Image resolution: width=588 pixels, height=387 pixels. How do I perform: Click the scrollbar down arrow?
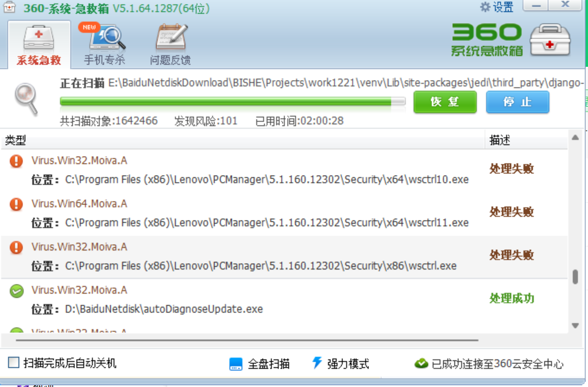click(575, 325)
